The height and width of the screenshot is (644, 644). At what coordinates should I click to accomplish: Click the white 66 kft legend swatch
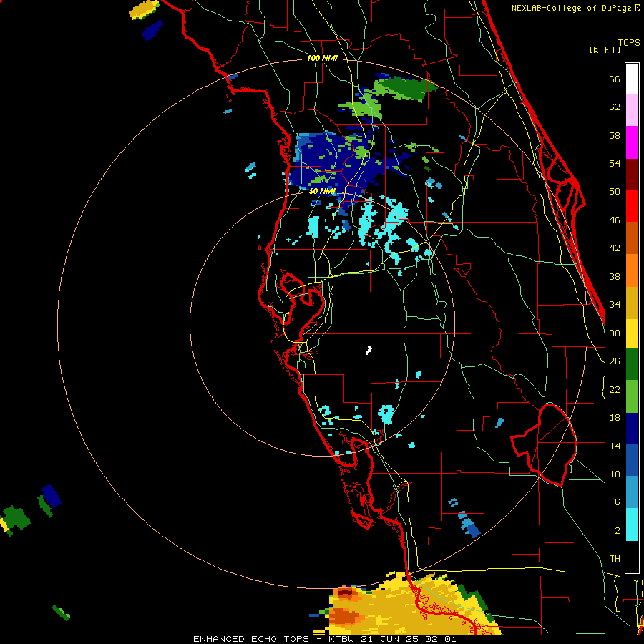(632, 79)
